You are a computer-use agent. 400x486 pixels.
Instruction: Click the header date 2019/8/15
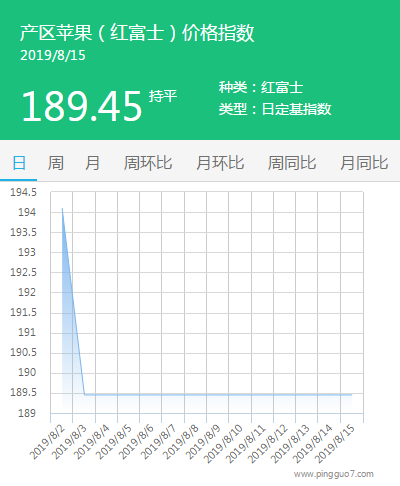point(53,55)
